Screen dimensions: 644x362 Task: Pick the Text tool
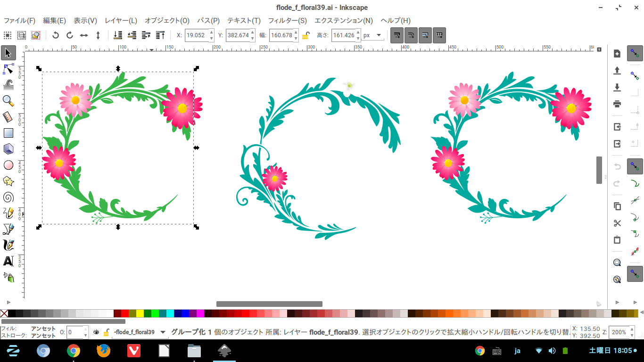pyautogui.click(x=8, y=261)
